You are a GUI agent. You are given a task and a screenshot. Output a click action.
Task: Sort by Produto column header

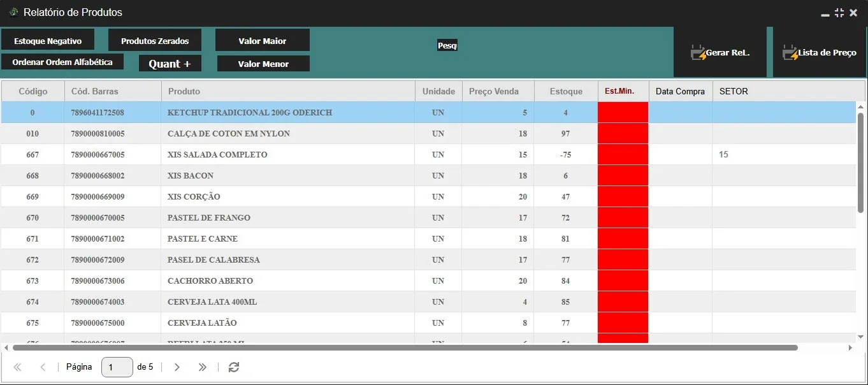[288, 91]
